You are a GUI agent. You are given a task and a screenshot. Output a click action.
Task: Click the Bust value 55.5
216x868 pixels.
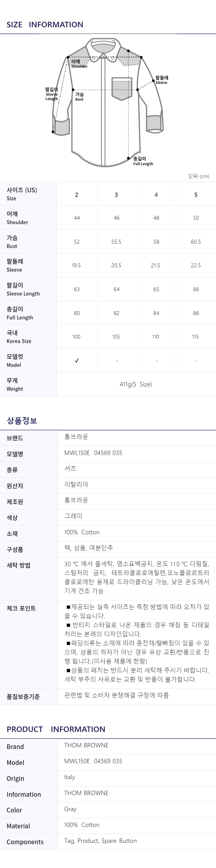(x=116, y=242)
